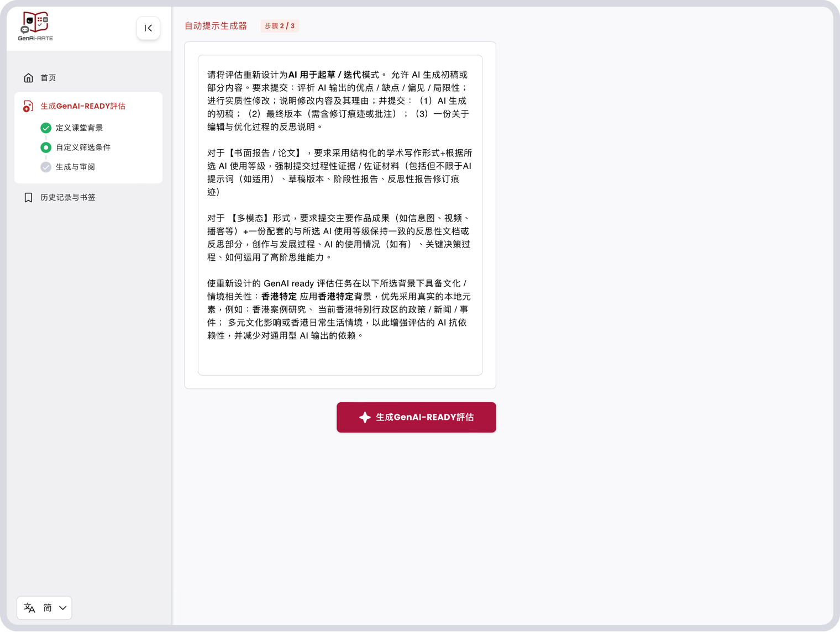Go to the 定义课堂背景 step
The image size is (840, 632).
coord(79,128)
